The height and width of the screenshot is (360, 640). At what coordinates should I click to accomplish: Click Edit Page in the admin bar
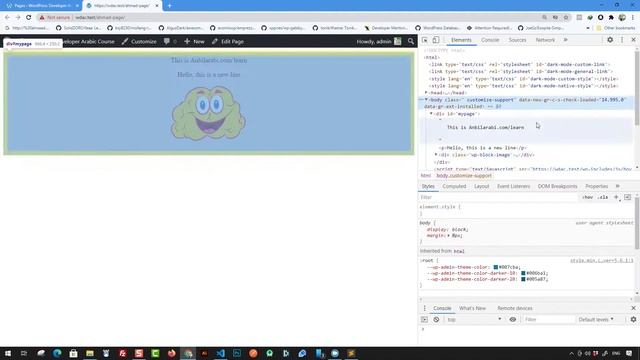pyautogui.click(x=228, y=41)
